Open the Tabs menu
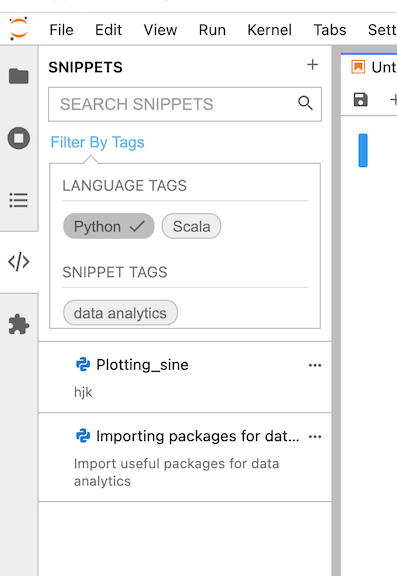This screenshot has height=576, width=397. [330, 30]
